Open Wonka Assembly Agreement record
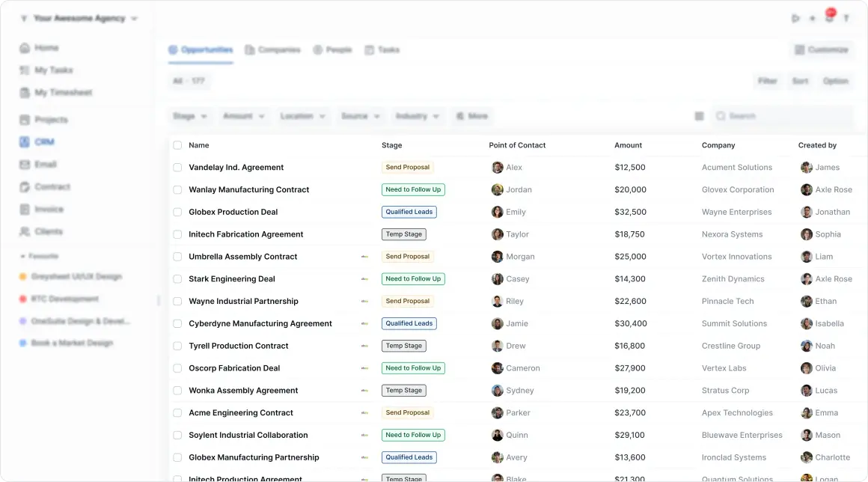This screenshot has width=868, height=482. pos(243,391)
